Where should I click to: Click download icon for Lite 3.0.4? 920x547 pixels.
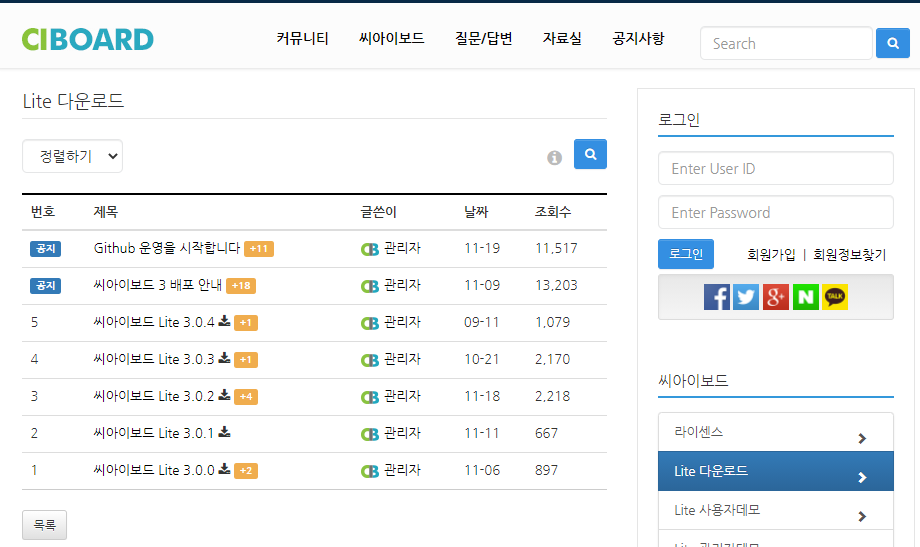coord(224,321)
